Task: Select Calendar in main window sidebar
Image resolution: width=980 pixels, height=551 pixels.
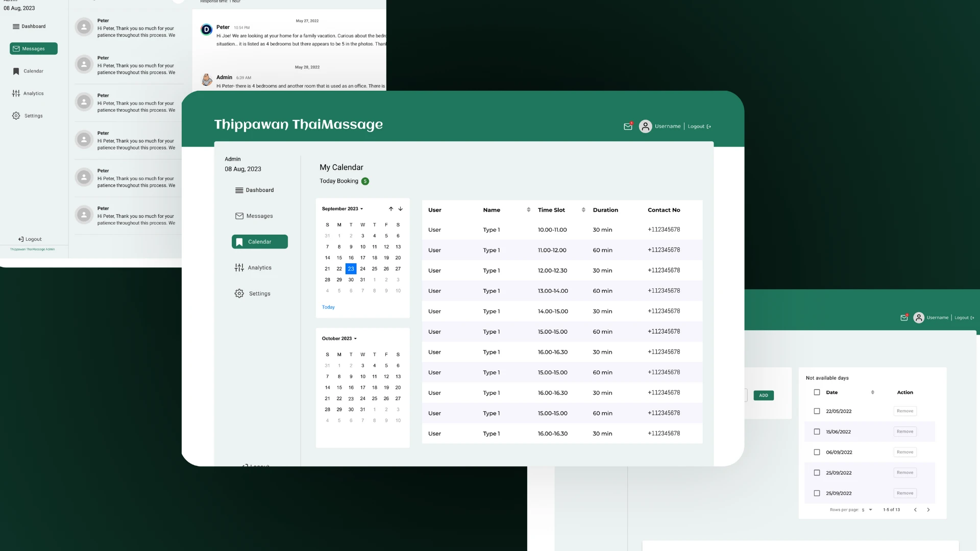Action: pyautogui.click(x=260, y=242)
